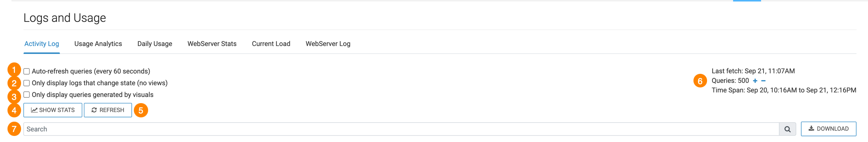Increase query count with the plus icon
The width and height of the screenshot is (868, 142).
tap(755, 81)
